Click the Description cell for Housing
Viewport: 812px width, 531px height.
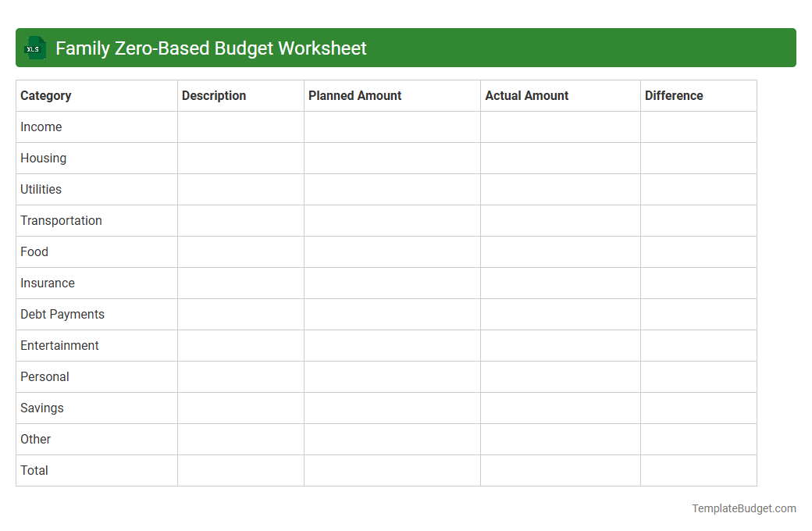(x=240, y=158)
